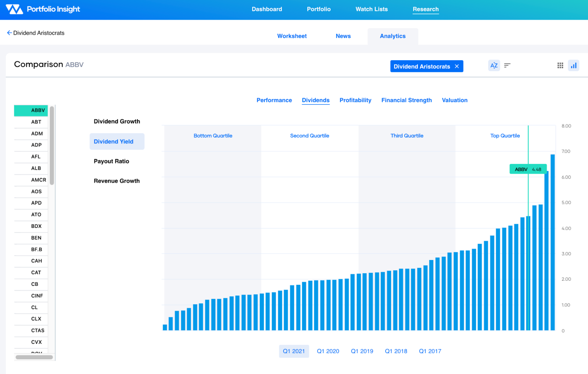Select ADP in the ticker list

point(31,145)
